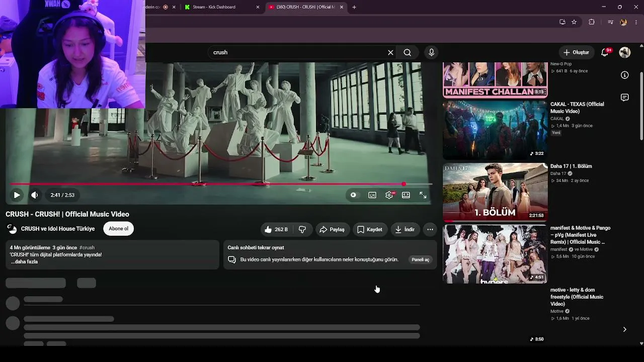Image resolution: width=644 pixels, height=362 pixels.
Task: Open the chat icon in the side panel
Action: click(x=625, y=98)
